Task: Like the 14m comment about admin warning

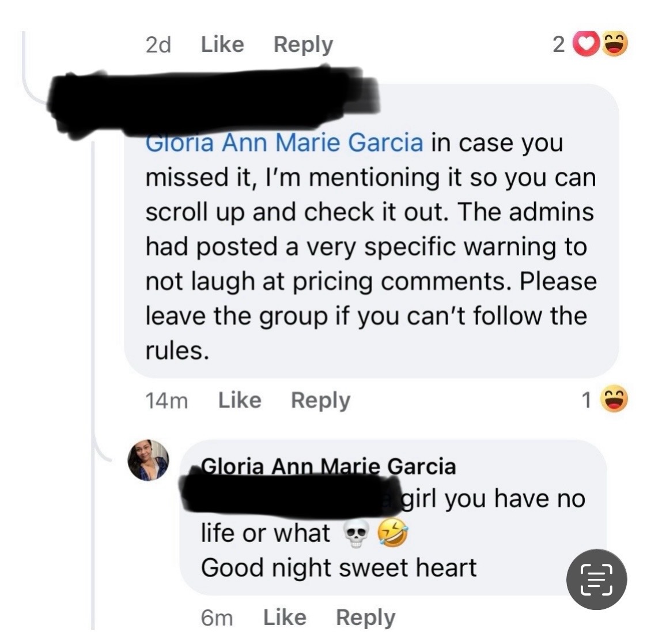Action: (239, 400)
